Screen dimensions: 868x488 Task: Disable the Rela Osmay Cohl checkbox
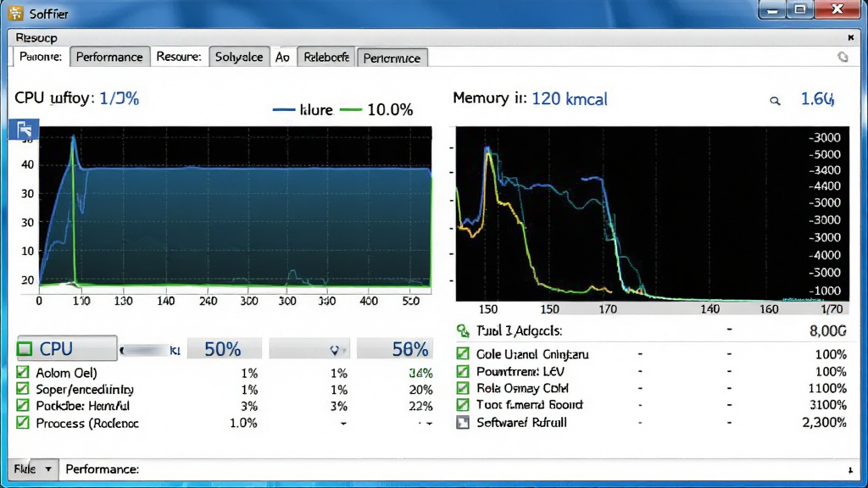[463, 388]
